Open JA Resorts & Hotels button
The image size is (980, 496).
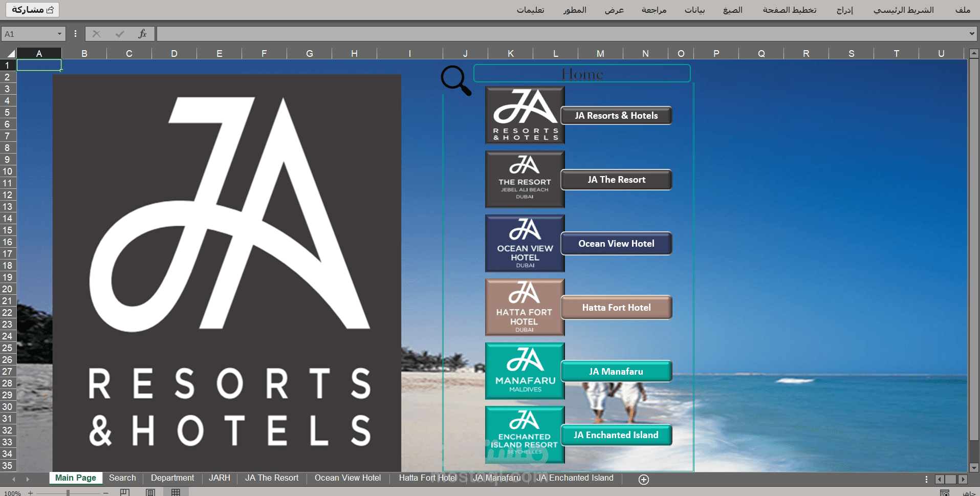click(x=616, y=116)
